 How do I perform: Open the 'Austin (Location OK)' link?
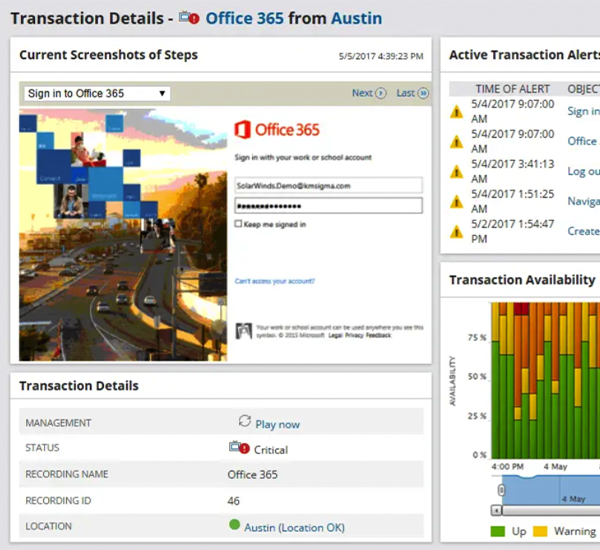294,528
